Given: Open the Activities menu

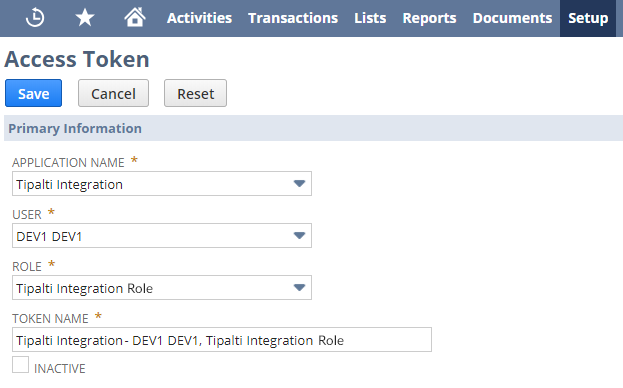Looking at the screenshot, I should pyautogui.click(x=199, y=18).
